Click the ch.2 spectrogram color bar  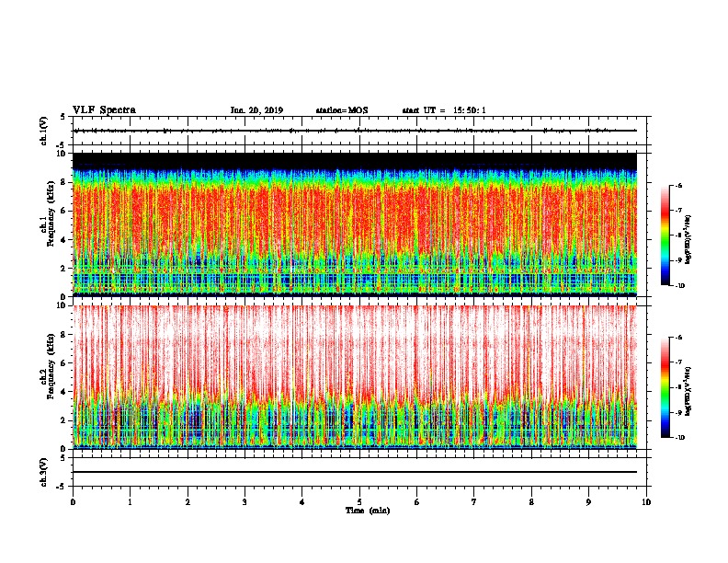pyautogui.click(x=665, y=387)
